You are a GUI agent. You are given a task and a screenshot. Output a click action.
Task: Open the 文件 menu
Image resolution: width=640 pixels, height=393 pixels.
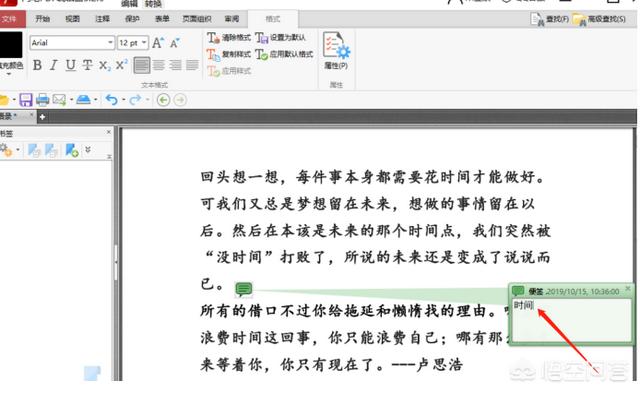10,19
